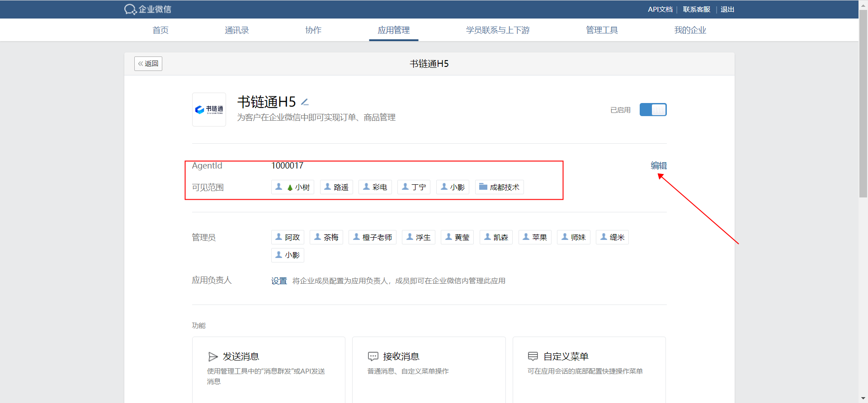Click the AgentId value 1000017

tap(287, 166)
